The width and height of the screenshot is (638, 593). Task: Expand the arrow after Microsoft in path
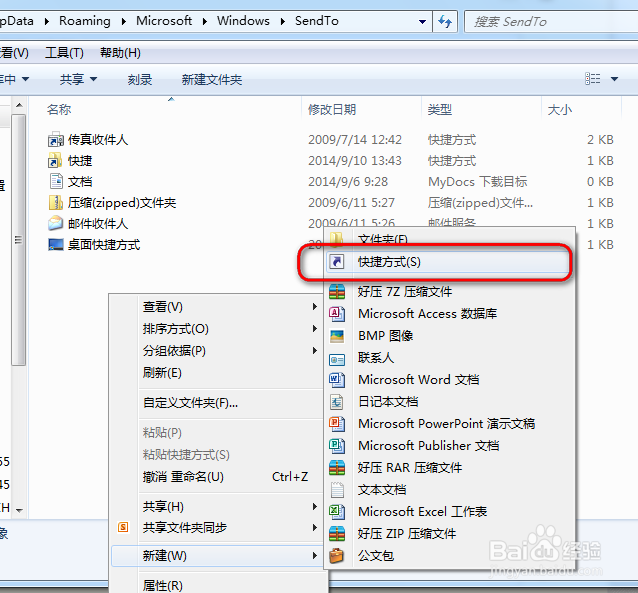pyautogui.click(x=205, y=21)
